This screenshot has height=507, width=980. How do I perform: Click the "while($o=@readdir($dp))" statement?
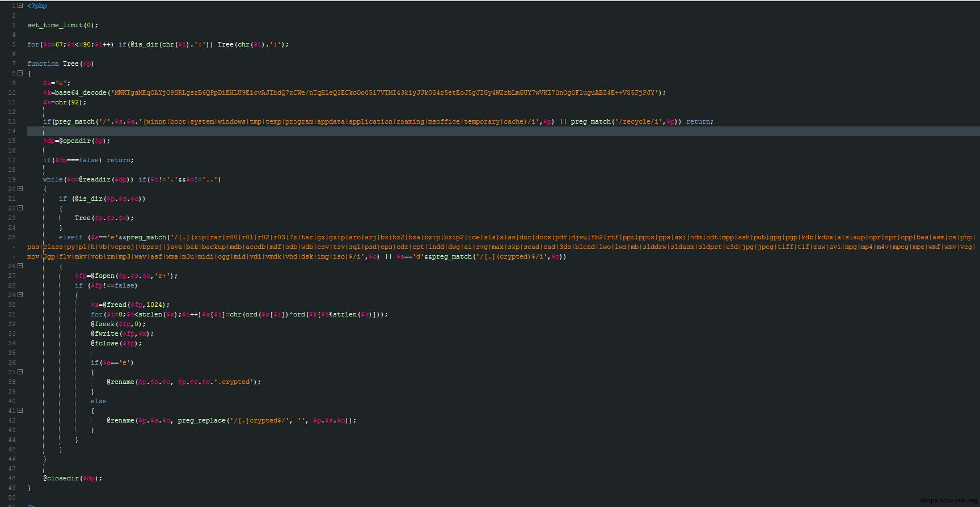[x=88, y=180]
